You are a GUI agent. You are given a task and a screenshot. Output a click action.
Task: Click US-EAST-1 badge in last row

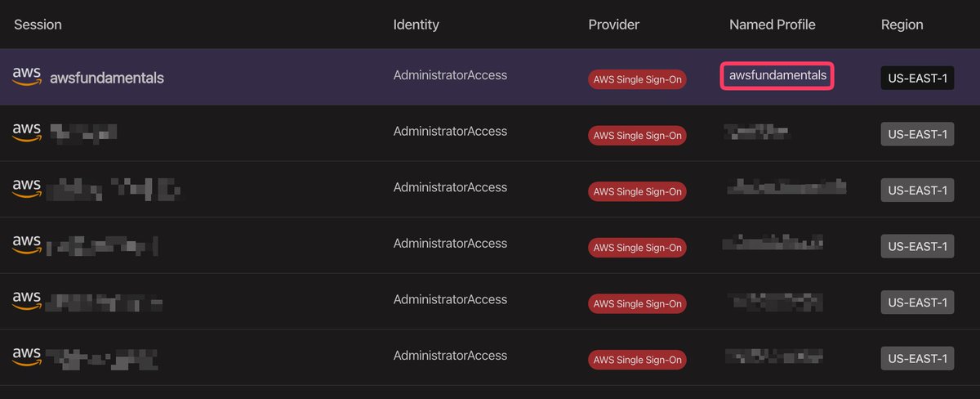click(x=917, y=358)
